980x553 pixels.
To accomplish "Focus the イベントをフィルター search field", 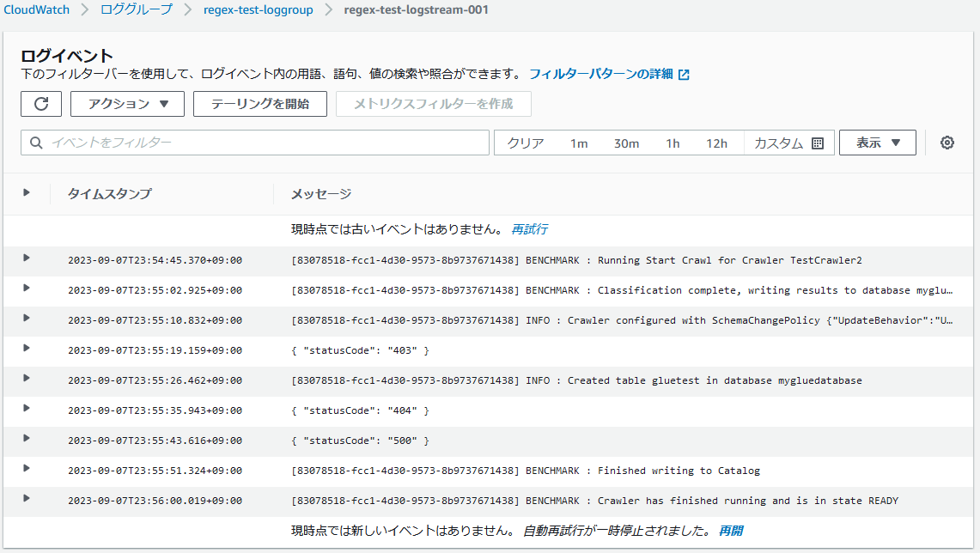I will (x=255, y=143).
